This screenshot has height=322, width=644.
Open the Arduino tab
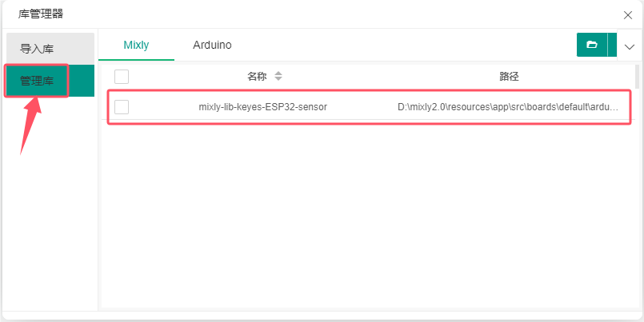212,46
